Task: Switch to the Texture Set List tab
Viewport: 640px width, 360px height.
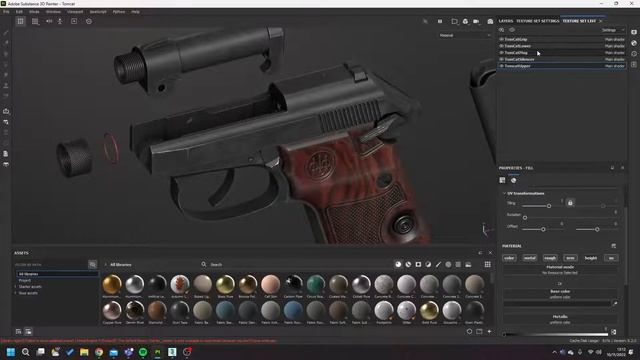Action: tap(579, 21)
